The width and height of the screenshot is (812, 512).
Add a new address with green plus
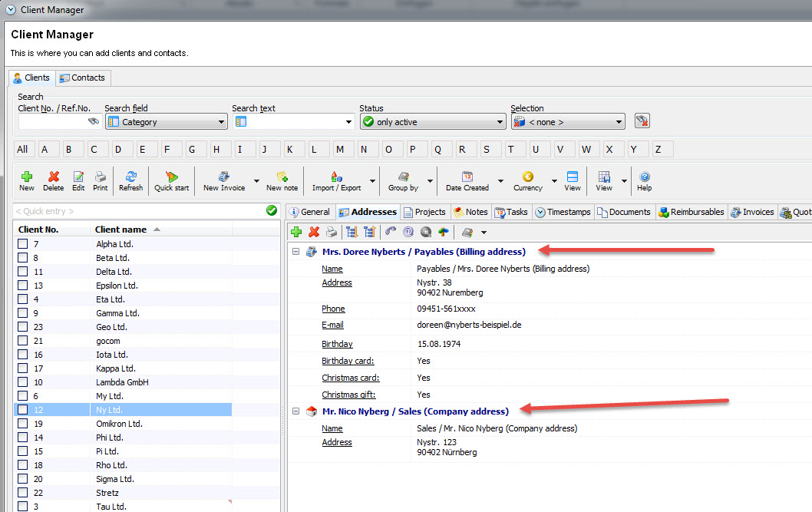(296, 232)
